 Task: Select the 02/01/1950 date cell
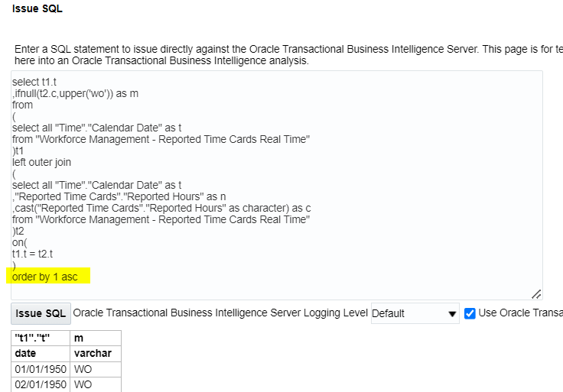point(41,384)
